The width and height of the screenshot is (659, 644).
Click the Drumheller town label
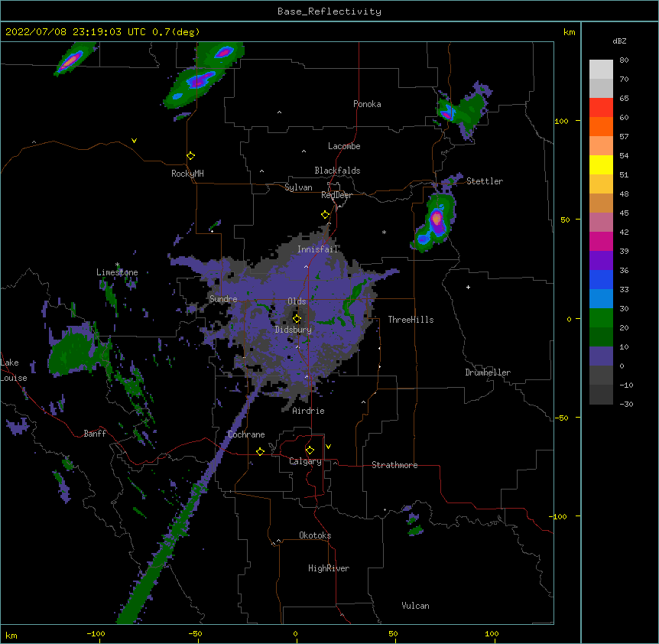click(488, 372)
